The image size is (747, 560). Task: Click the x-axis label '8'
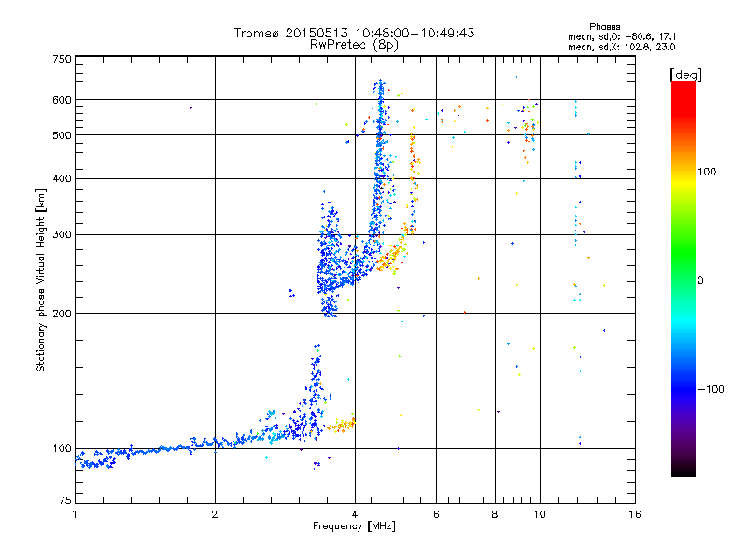pyautogui.click(x=495, y=514)
